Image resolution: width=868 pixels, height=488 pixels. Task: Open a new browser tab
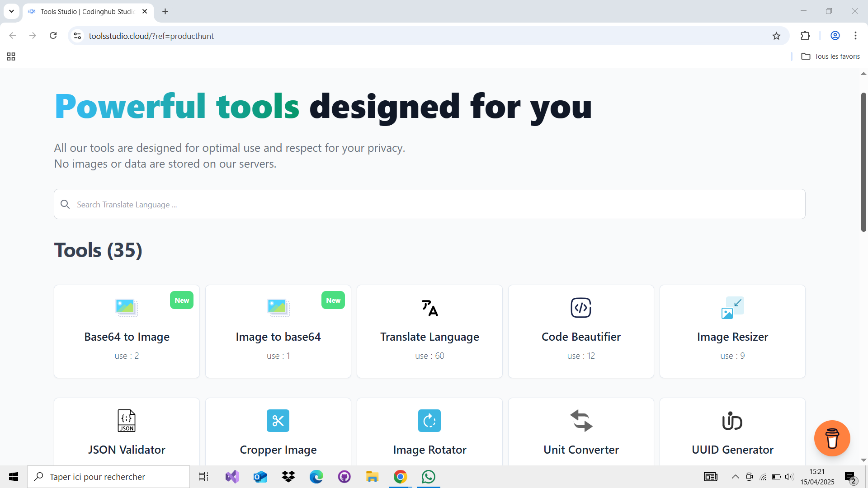point(165,11)
